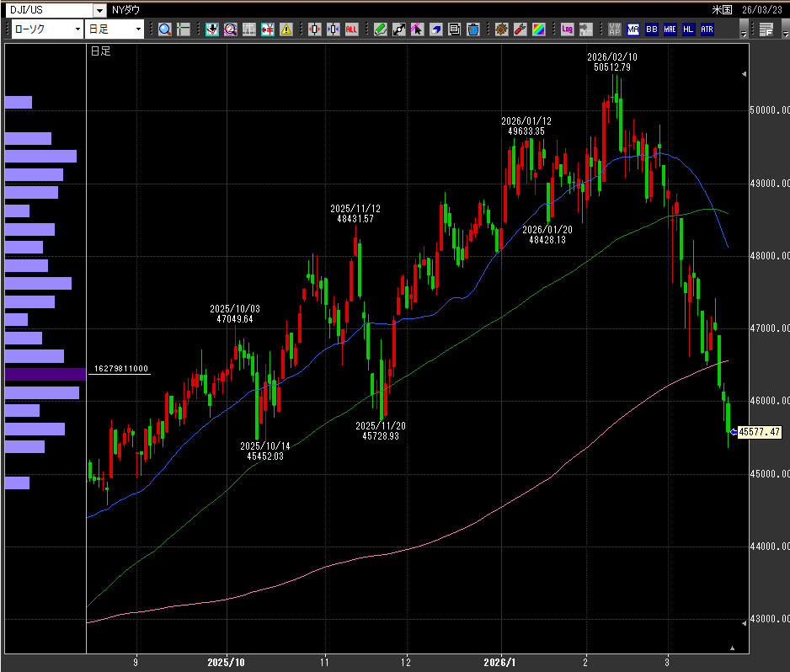Toggle the VWAP indicator
The height and width of the screenshot is (672, 790).
coord(615,29)
